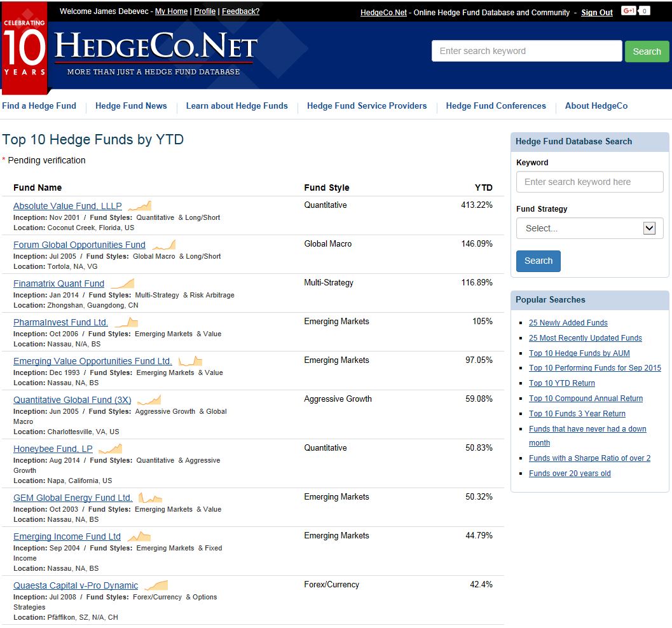The width and height of the screenshot is (672, 628).
Task: Open Funds with a Sharpe Ratio of over 2
Action: click(x=589, y=458)
